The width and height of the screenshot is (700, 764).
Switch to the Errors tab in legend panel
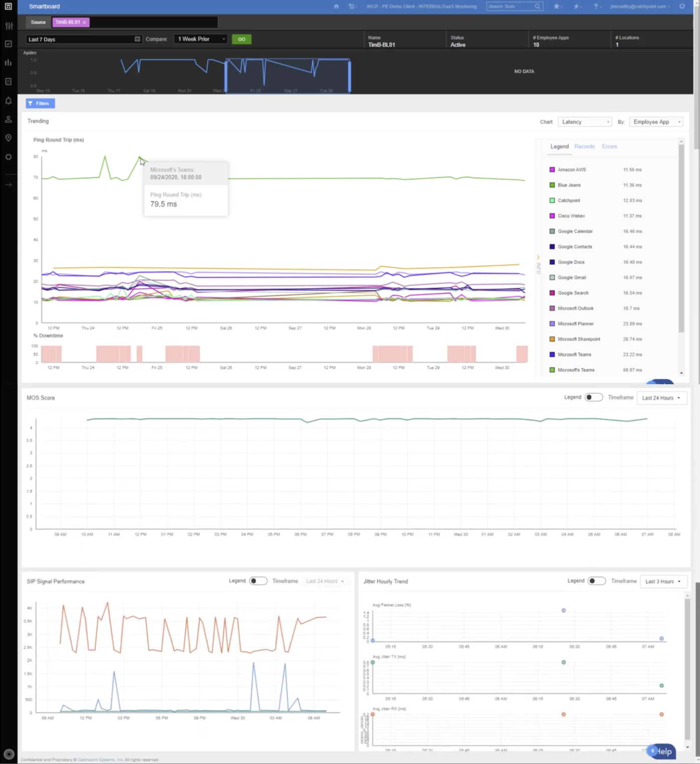(x=609, y=146)
